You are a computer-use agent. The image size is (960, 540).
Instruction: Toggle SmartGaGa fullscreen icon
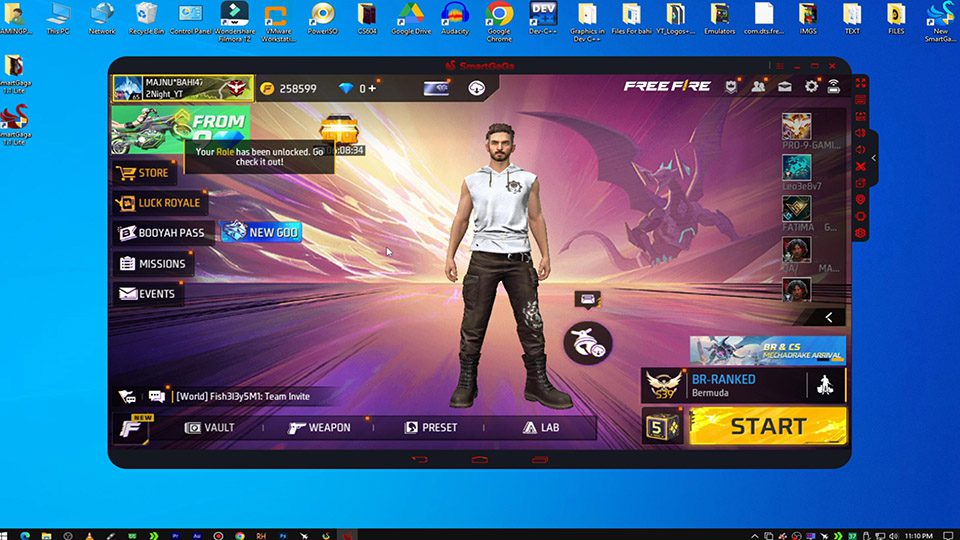(860, 83)
